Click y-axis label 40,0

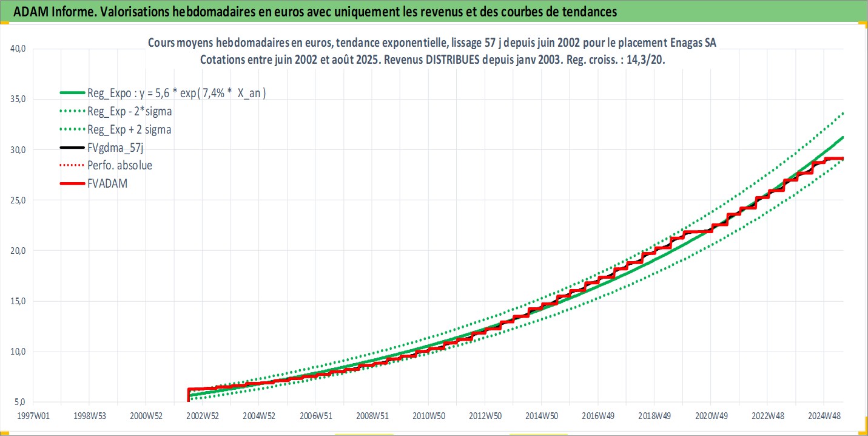[x=19, y=49]
